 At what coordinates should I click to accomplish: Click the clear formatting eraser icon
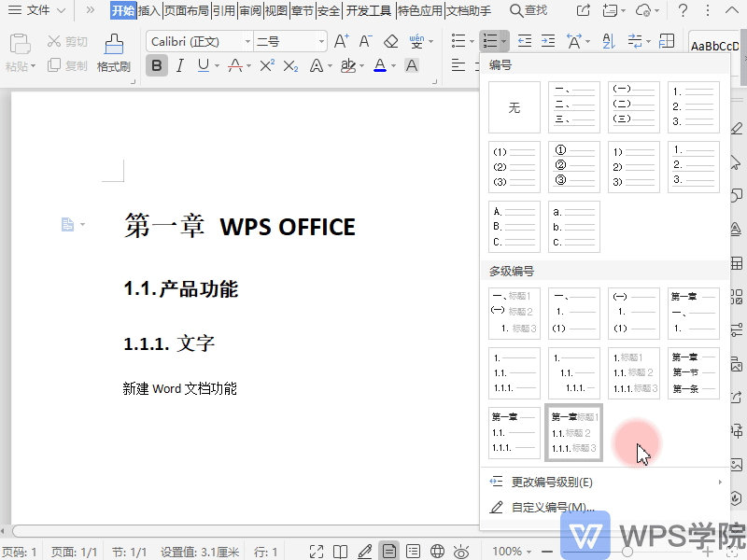pyautogui.click(x=391, y=41)
